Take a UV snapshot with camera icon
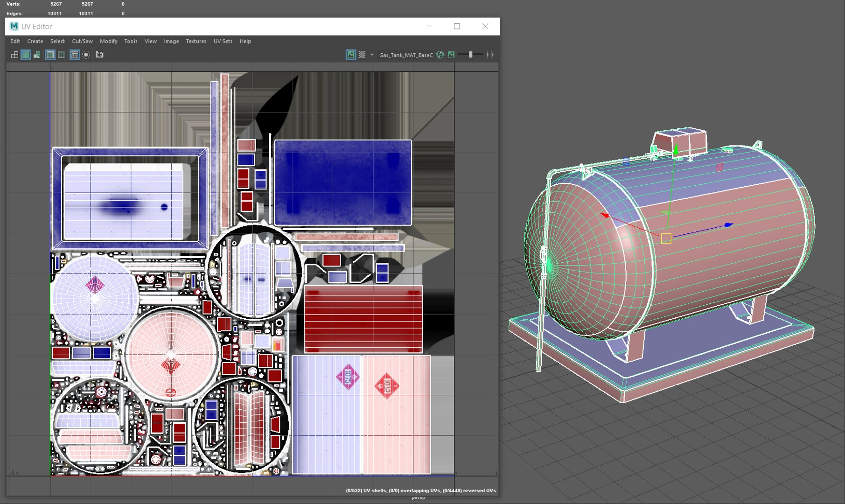 coord(99,55)
